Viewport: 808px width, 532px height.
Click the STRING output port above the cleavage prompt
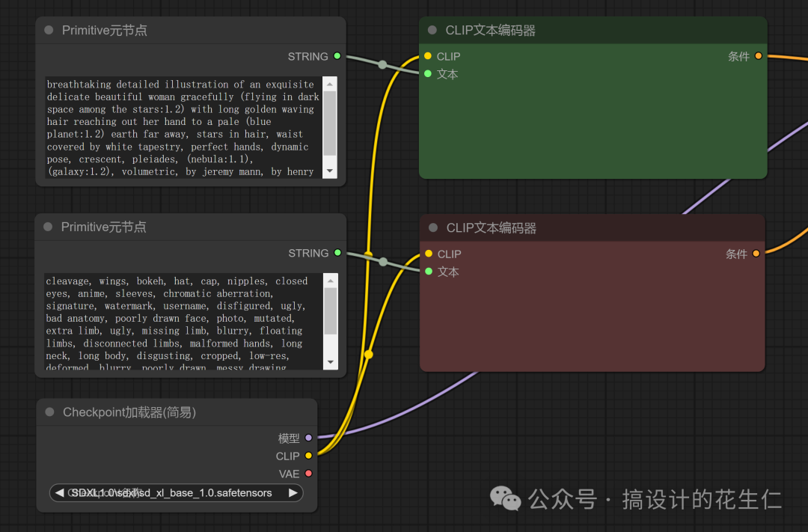pos(337,253)
